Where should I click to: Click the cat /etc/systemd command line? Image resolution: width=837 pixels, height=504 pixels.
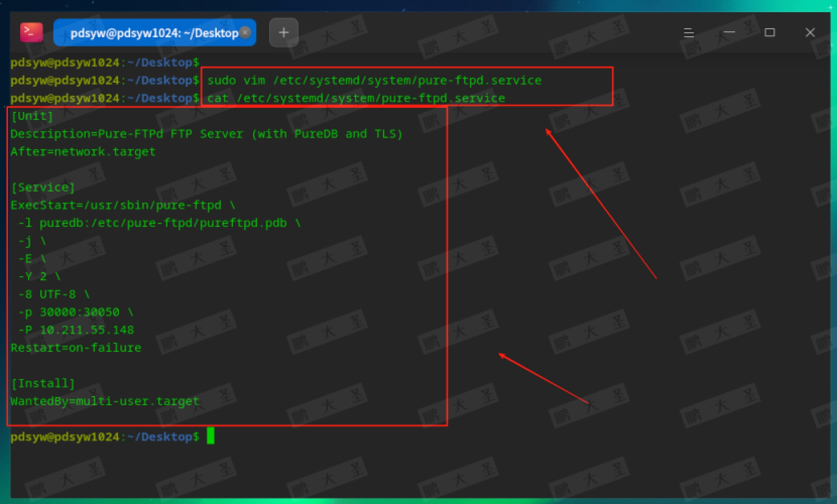(x=354, y=98)
